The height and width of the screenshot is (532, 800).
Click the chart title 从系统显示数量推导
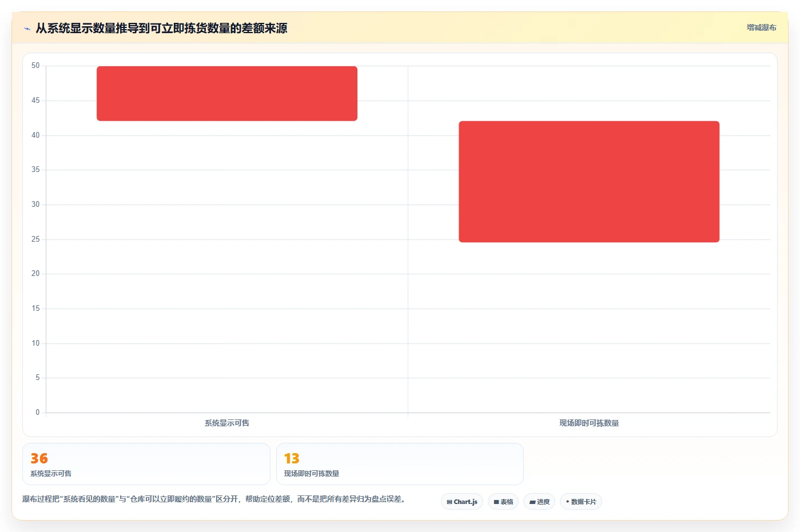click(x=161, y=28)
